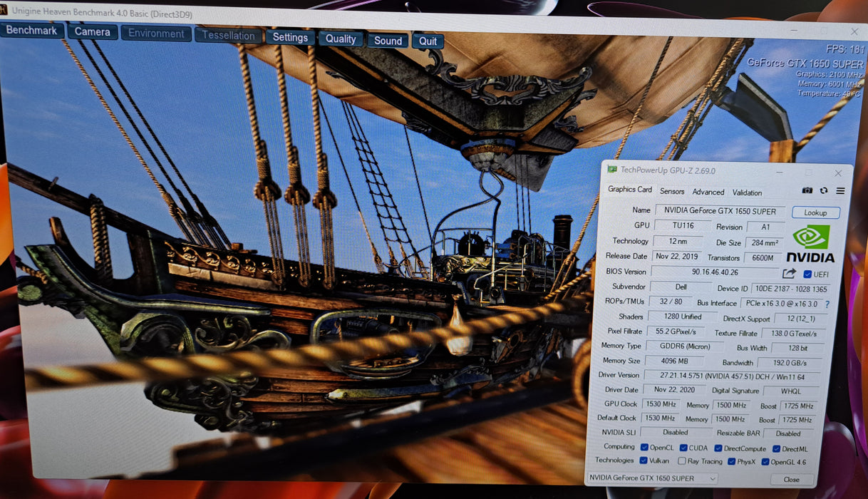Toggle the Vulkan checkbox
This screenshot has width=868, height=499.
point(644,461)
